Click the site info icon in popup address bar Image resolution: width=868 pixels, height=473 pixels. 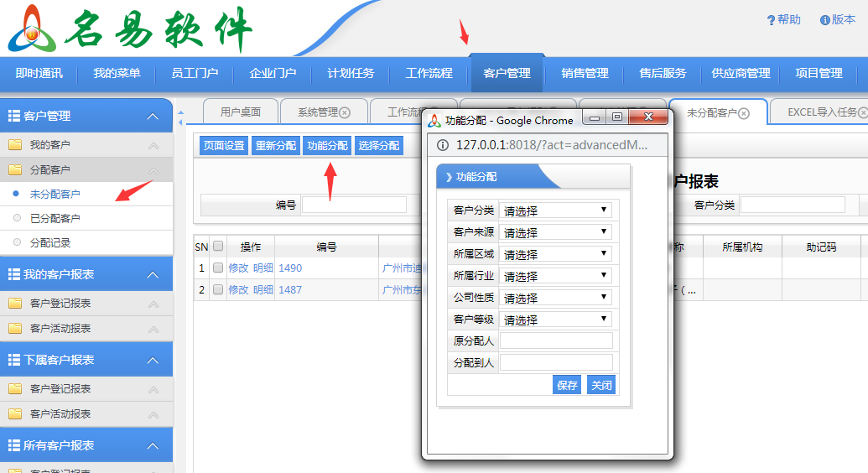443,145
